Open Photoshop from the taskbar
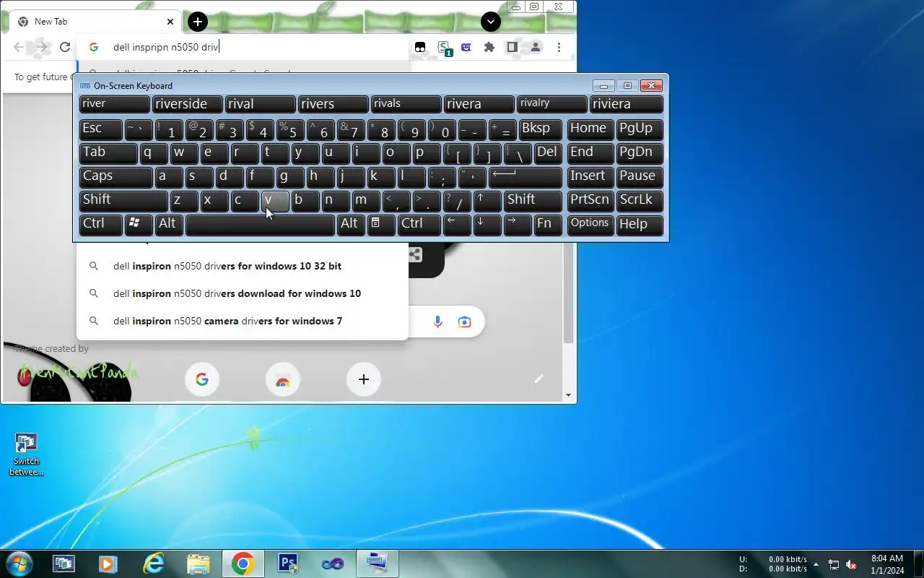924x578 pixels. point(288,564)
